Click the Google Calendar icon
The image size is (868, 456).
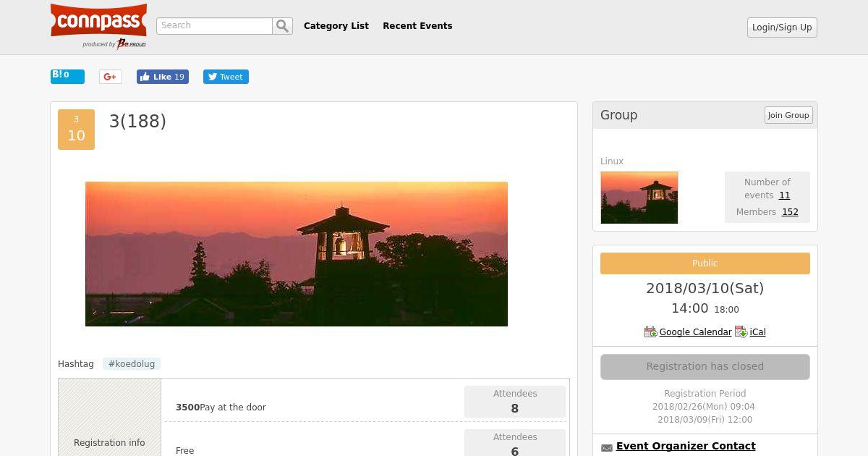coord(650,332)
